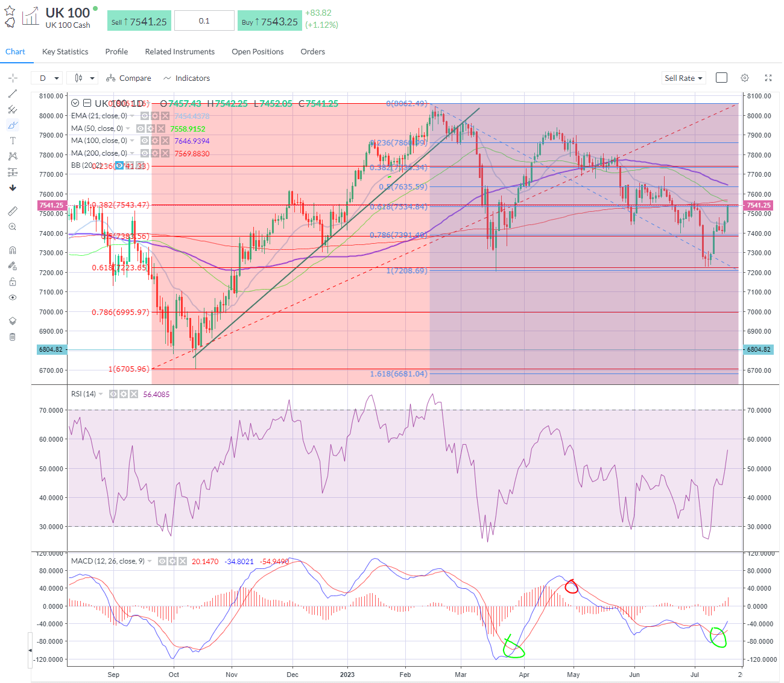Switch to the Chart tab
Screen dimensions: 784x683
15,52
